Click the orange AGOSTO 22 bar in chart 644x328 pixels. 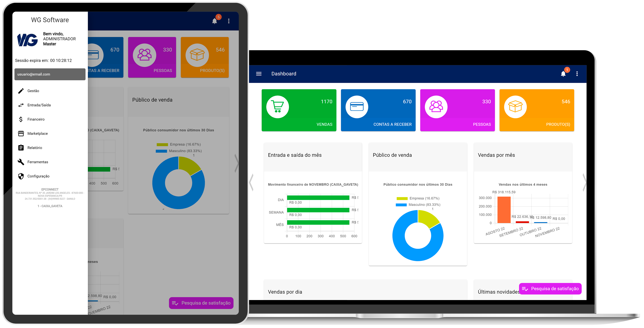(504, 210)
